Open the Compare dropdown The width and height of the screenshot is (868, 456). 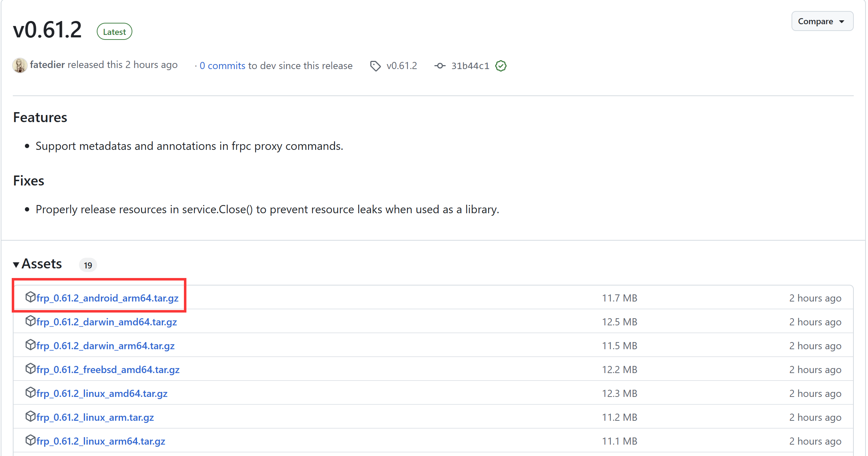point(822,21)
